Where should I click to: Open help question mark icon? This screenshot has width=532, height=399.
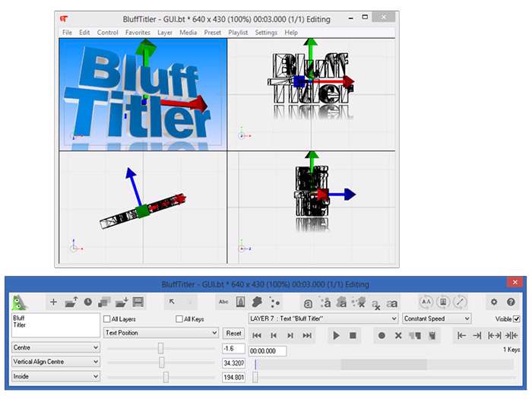coord(511,302)
